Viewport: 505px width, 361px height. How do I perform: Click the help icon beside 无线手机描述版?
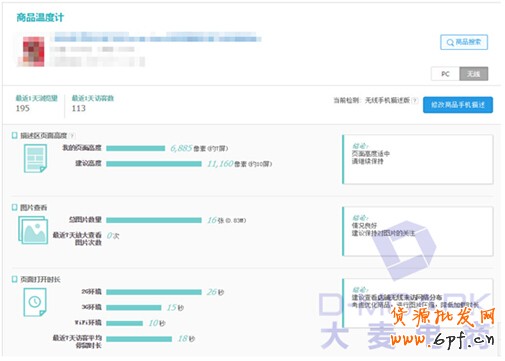coord(414,100)
